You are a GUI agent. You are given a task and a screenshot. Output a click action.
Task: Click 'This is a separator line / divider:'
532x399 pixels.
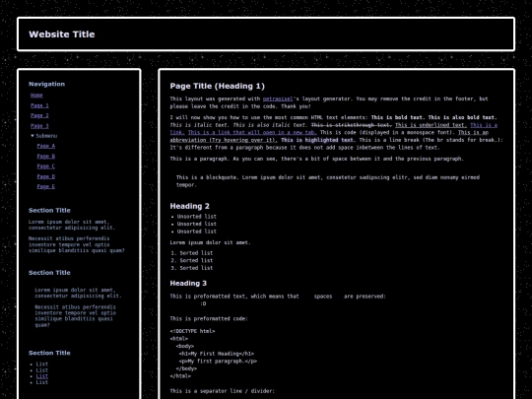coord(223,391)
